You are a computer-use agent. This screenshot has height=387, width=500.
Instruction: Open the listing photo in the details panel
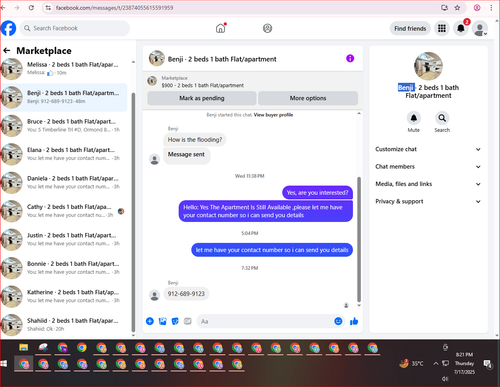pos(428,66)
